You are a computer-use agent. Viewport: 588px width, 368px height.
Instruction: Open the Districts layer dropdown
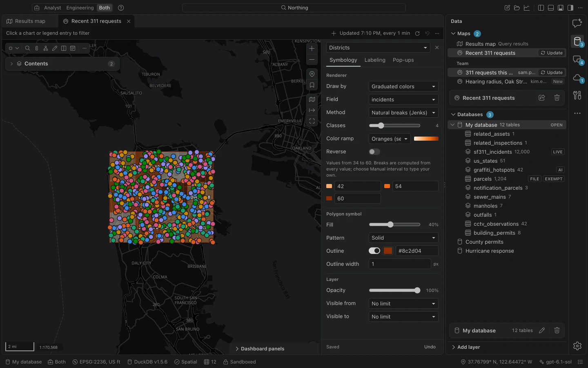click(378, 48)
